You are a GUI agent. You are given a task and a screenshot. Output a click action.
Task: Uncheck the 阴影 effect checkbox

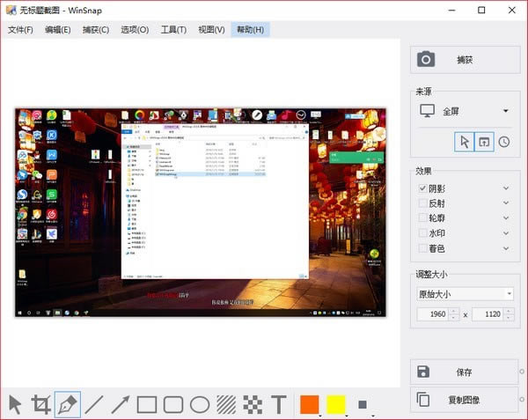pyautogui.click(x=423, y=188)
